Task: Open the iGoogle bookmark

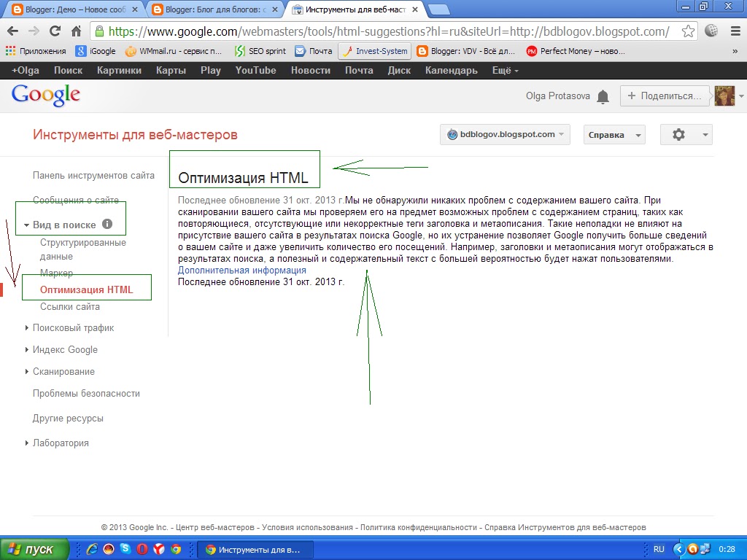Action: pos(96,51)
